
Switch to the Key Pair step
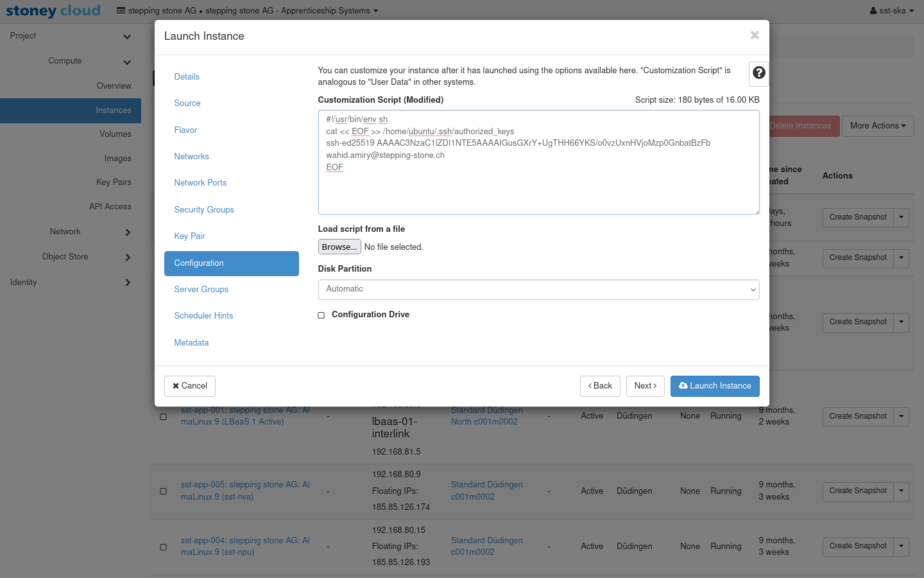[x=190, y=236]
